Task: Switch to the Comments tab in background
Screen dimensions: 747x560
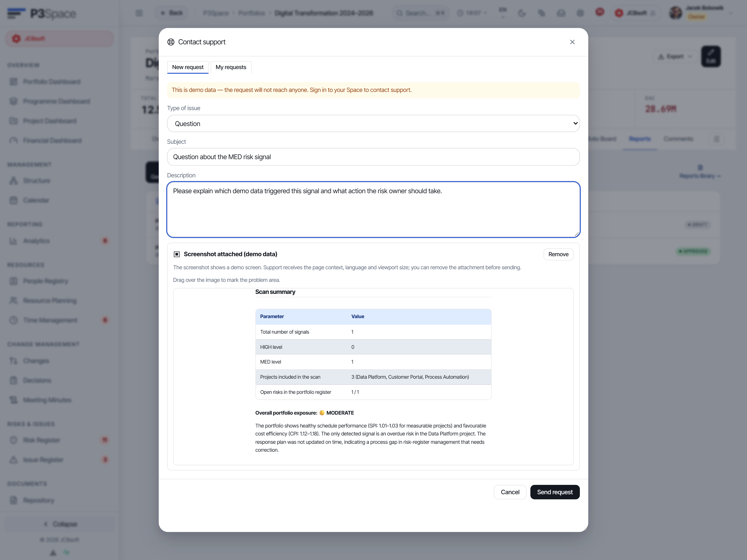Action: coord(678,139)
